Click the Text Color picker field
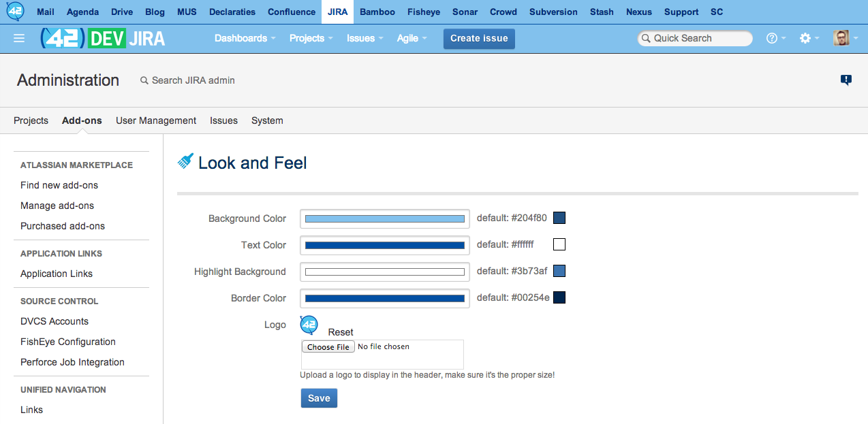This screenshot has width=868, height=424. coord(385,245)
